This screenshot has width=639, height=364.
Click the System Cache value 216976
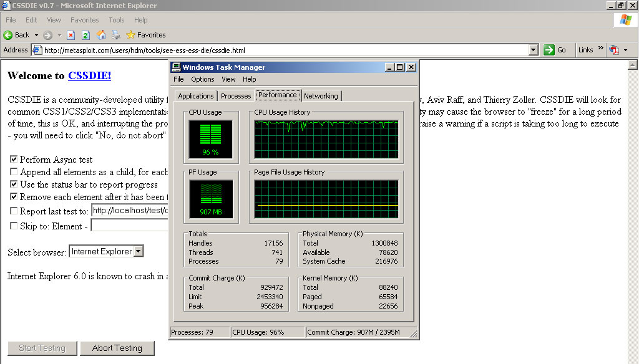[x=386, y=261]
